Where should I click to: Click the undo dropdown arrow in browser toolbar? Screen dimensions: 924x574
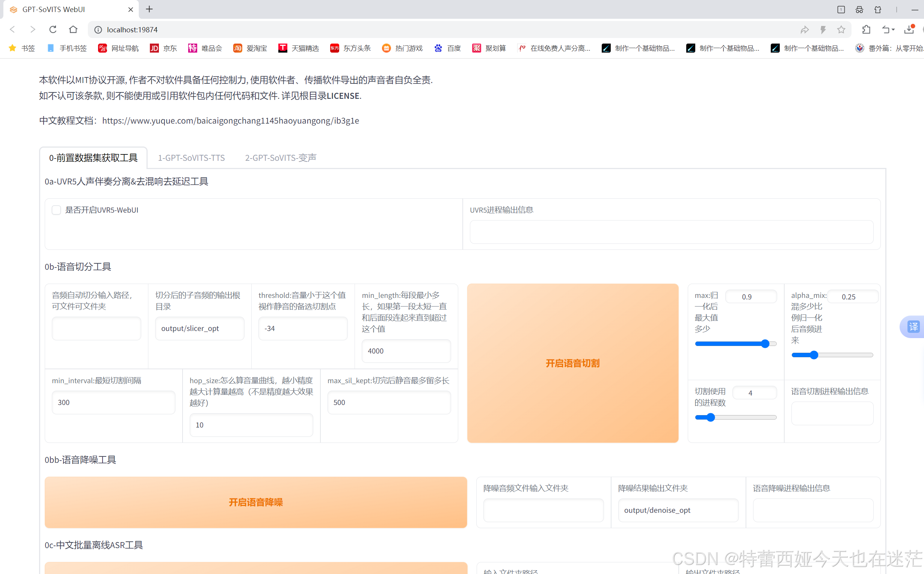[893, 29]
